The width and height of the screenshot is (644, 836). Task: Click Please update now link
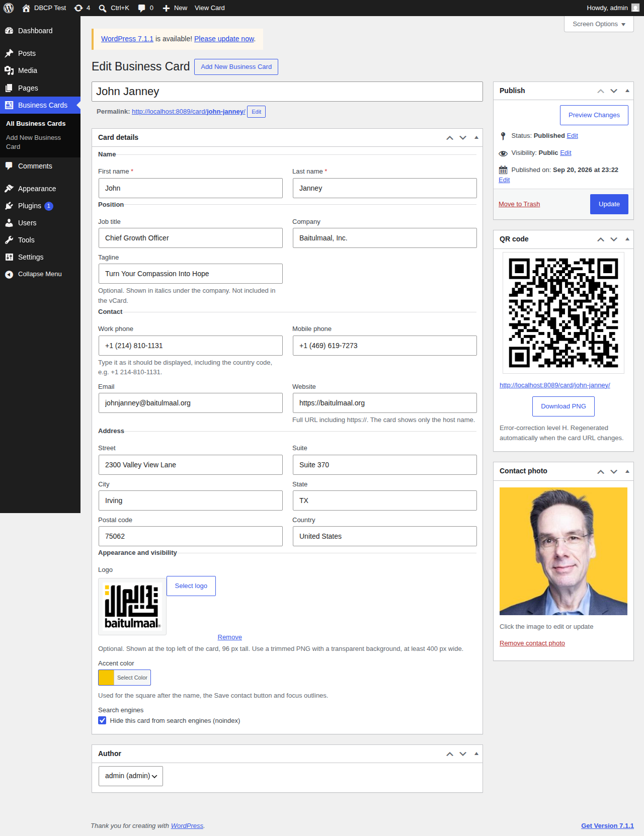[x=224, y=39]
